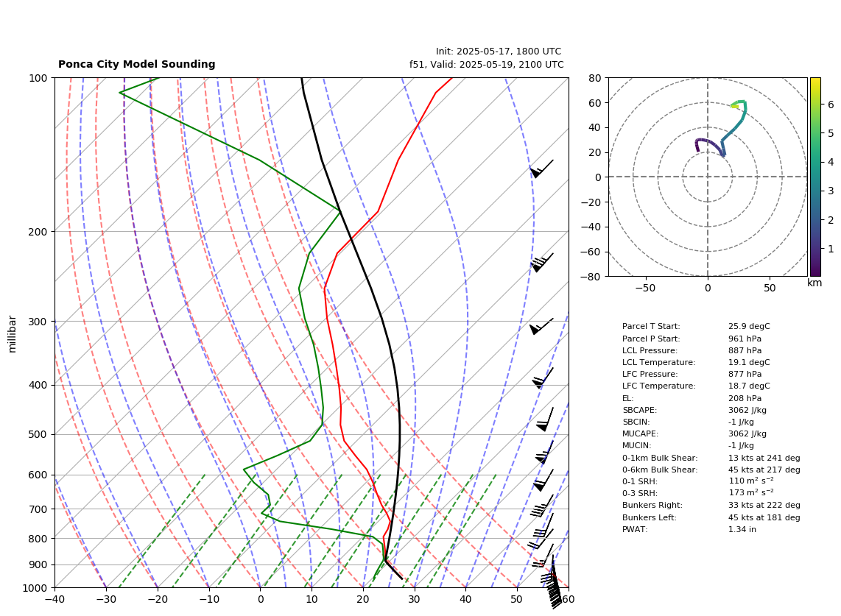Click the "200" pressure axis tick label
The width and height of the screenshot is (841, 616).
point(38,232)
